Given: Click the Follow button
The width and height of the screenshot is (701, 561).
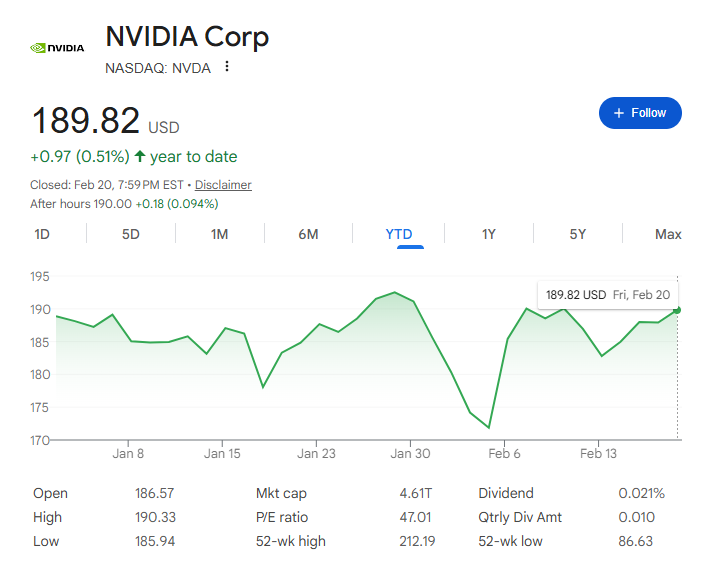Looking at the screenshot, I should (x=640, y=113).
